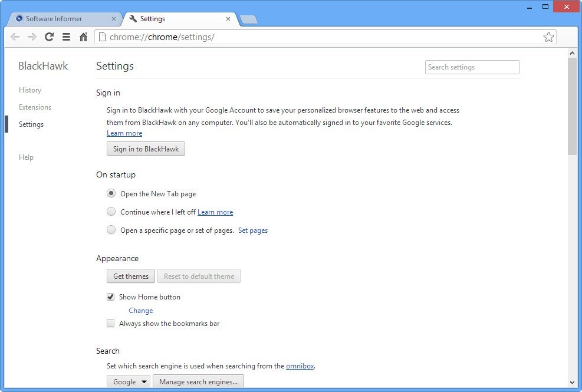Click Sign in to BlackHawk button
Screen dimensions: 582x392
(x=146, y=149)
